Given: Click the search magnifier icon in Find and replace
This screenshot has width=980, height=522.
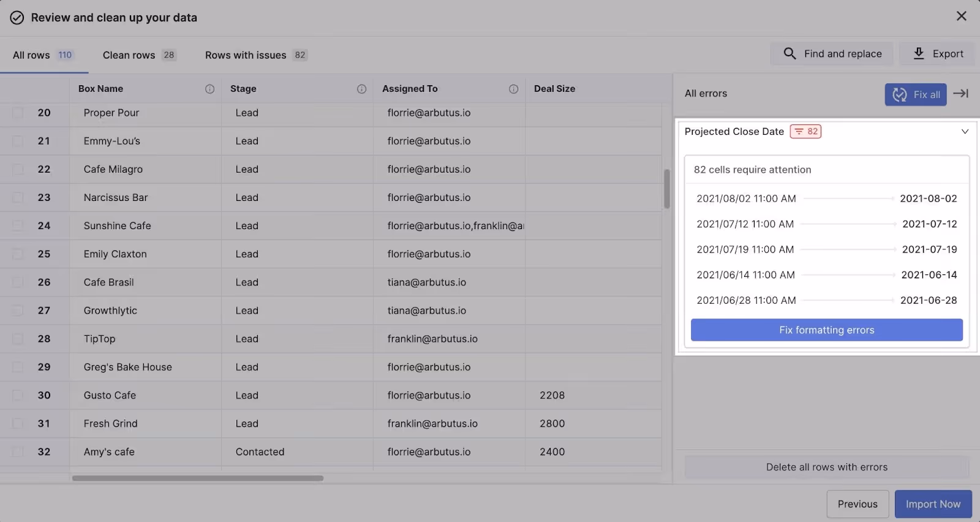Looking at the screenshot, I should (x=790, y=54).
